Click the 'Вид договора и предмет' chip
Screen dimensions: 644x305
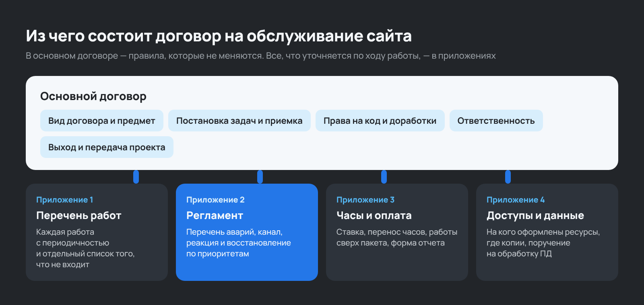pyautogui.click(x=102, y=121)
